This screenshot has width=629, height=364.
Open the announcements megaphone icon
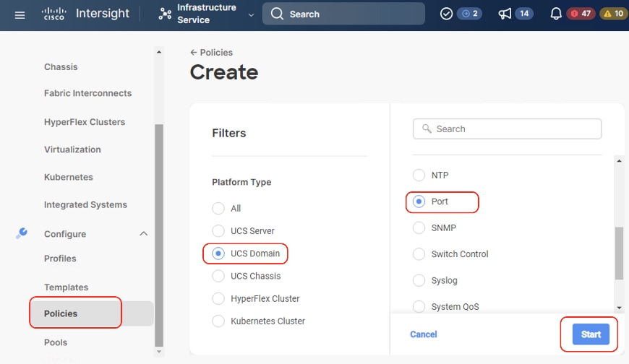(505, 14)
